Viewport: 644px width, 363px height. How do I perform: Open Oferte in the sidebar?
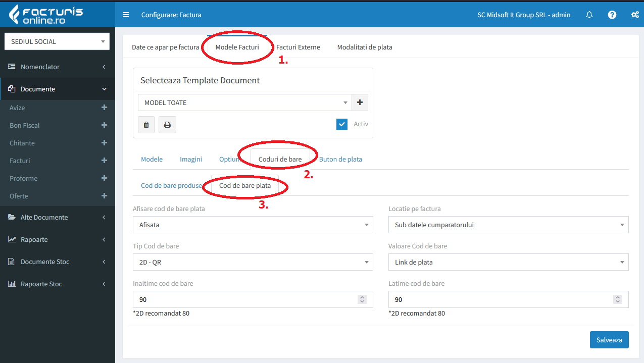[19, 196]
